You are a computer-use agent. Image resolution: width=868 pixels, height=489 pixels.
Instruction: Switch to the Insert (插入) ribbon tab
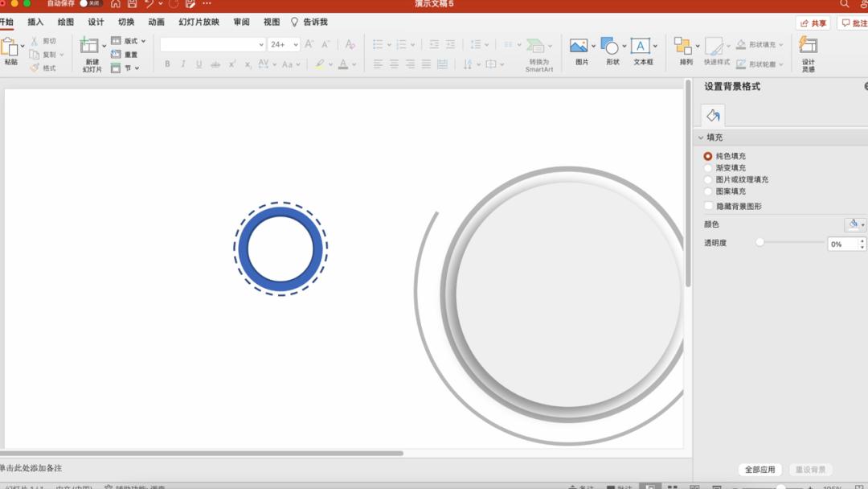[35, 23]
